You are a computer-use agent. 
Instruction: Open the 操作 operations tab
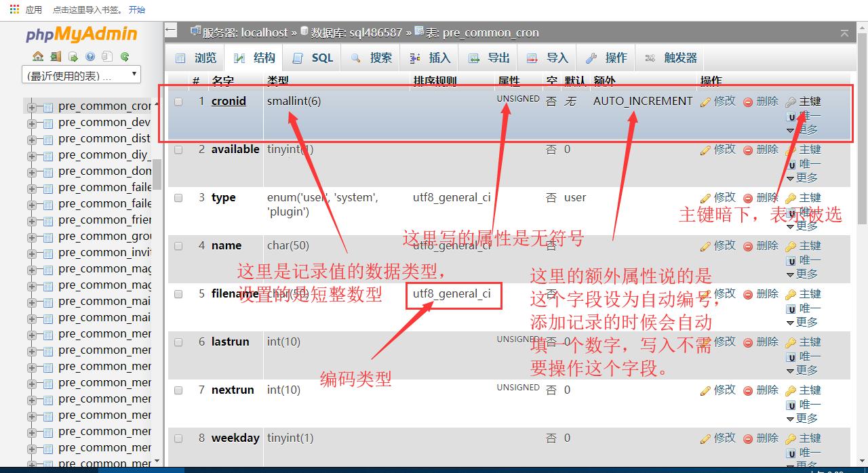[x=606, y=58]
